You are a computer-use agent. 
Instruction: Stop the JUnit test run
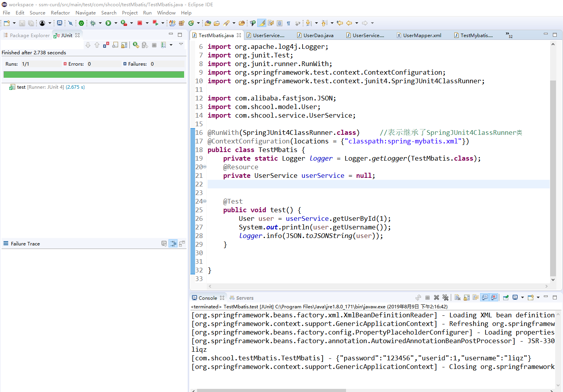[154, 45]
